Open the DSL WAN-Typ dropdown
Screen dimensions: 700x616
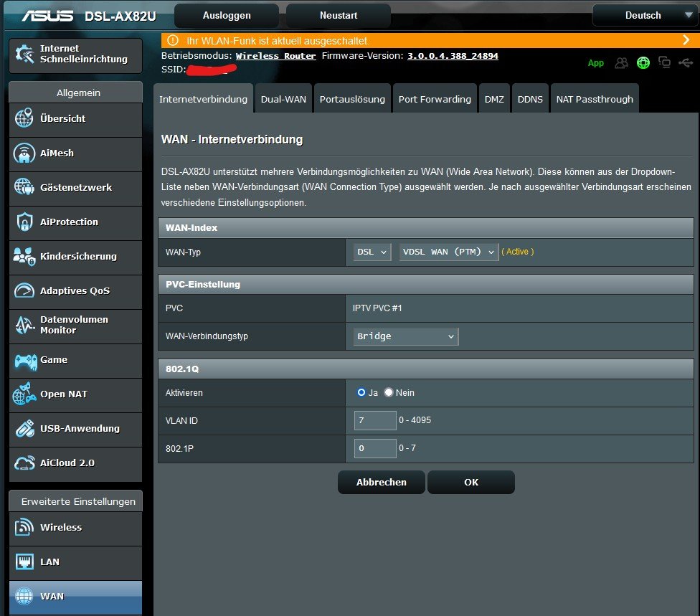tap(372, 252)
